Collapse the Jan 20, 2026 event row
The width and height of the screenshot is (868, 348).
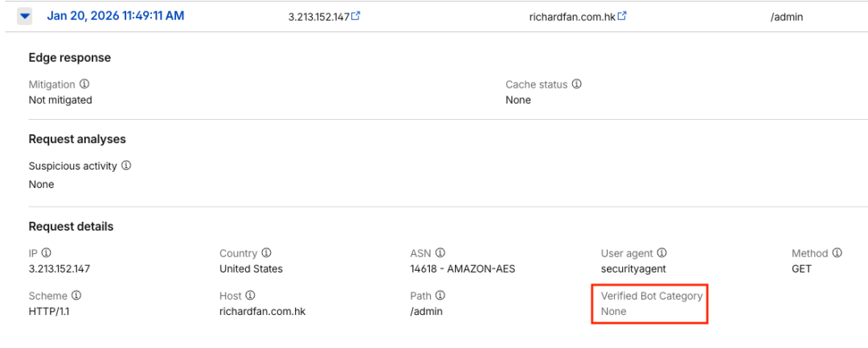click(x=24, y=15)
